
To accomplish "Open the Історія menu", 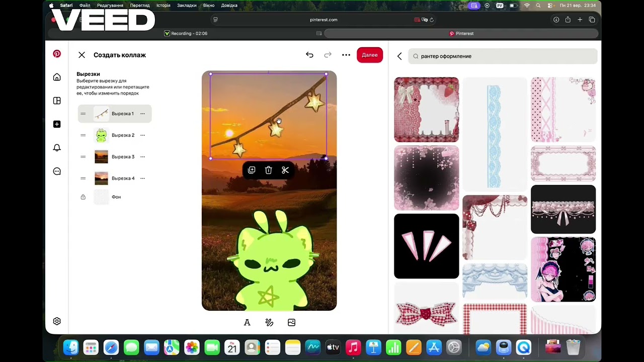I will [164, 6].
